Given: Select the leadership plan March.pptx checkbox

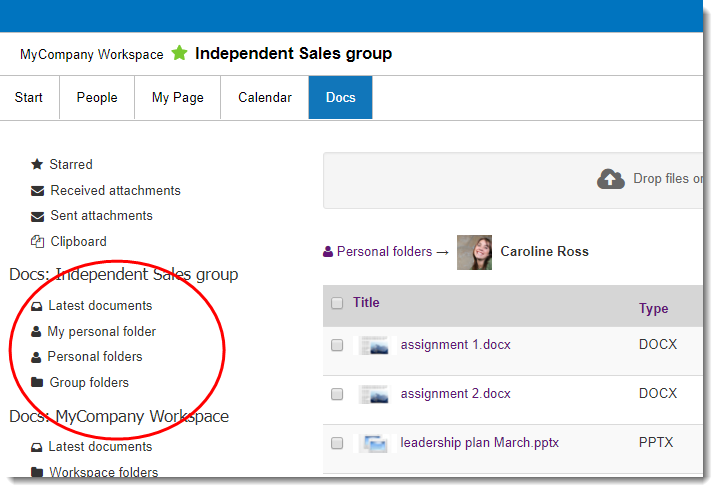Looking at the screenshot, I should [337, 443].
